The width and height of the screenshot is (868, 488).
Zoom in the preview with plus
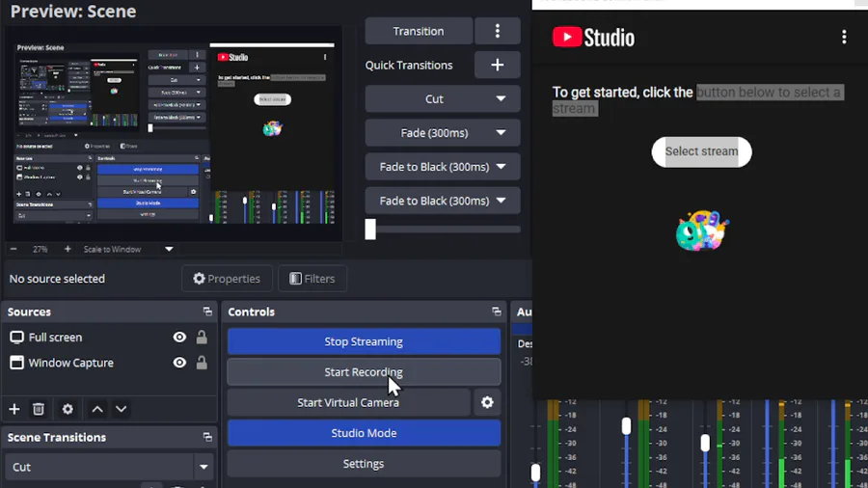tap(68, 249)
